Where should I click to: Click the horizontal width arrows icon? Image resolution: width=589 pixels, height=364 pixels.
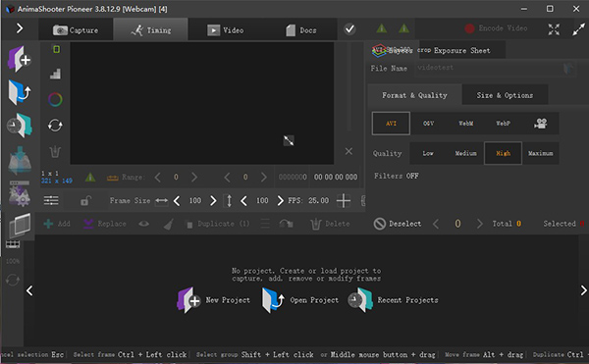[162, 201]
